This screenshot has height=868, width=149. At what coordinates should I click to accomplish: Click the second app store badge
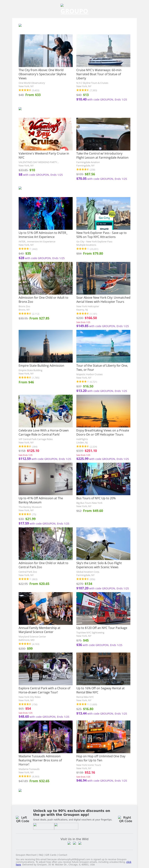click(66, 826)
